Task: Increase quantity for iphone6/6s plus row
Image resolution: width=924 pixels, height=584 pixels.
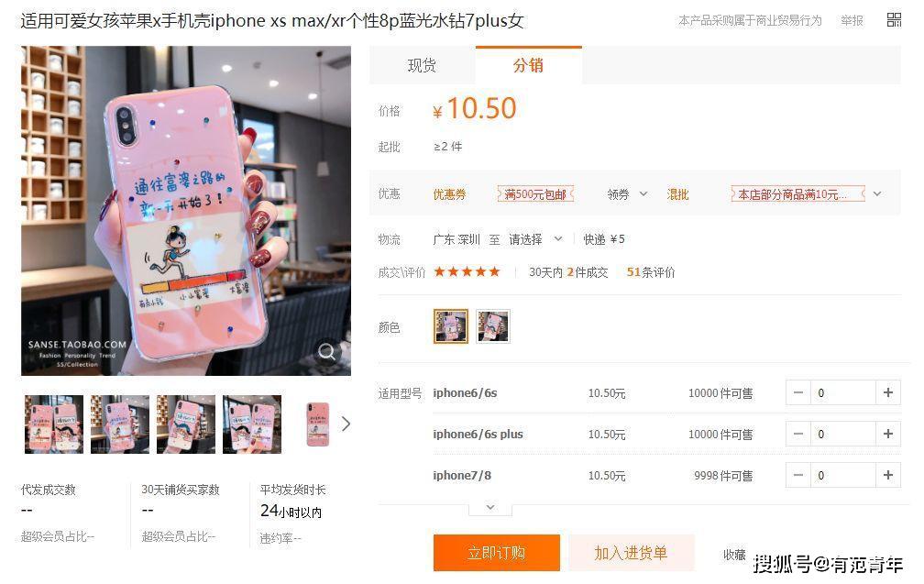Action: point(888,434)
